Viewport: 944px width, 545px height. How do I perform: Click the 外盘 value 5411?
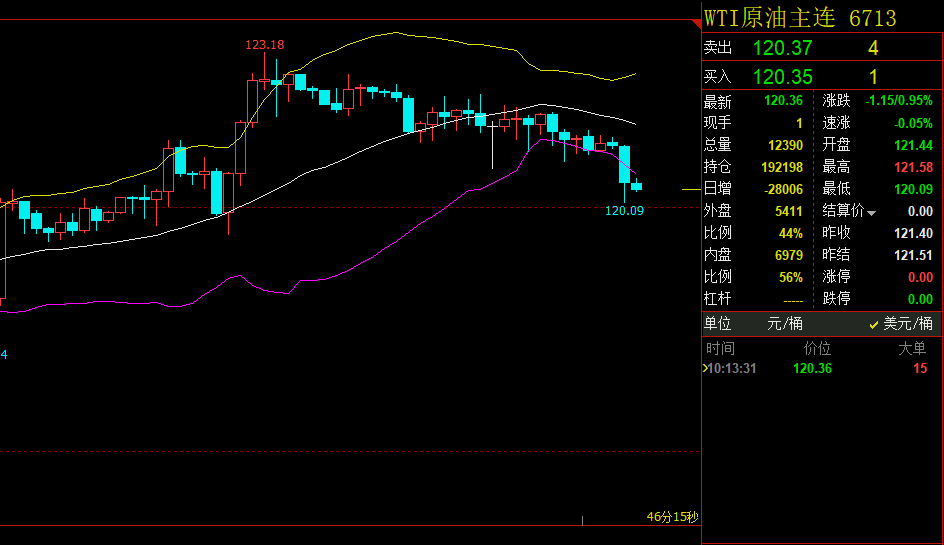point(789,211)
